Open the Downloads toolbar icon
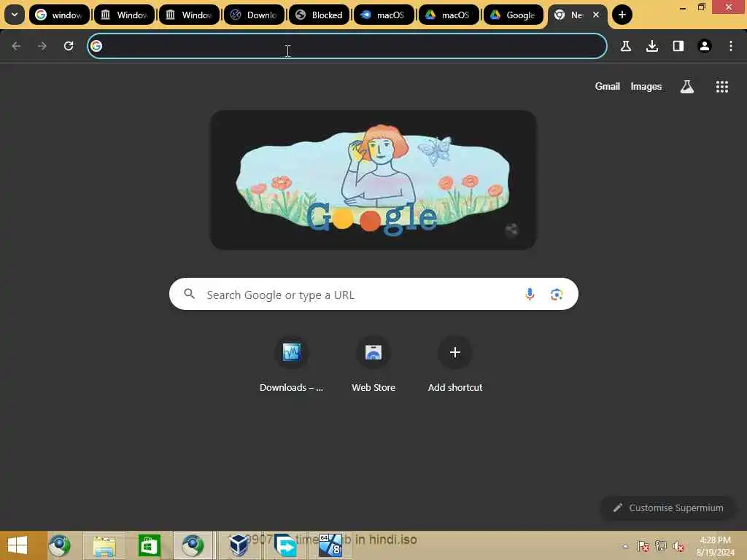Image resolution: width=747 pixels, height=560 pixels. [652, 46]
